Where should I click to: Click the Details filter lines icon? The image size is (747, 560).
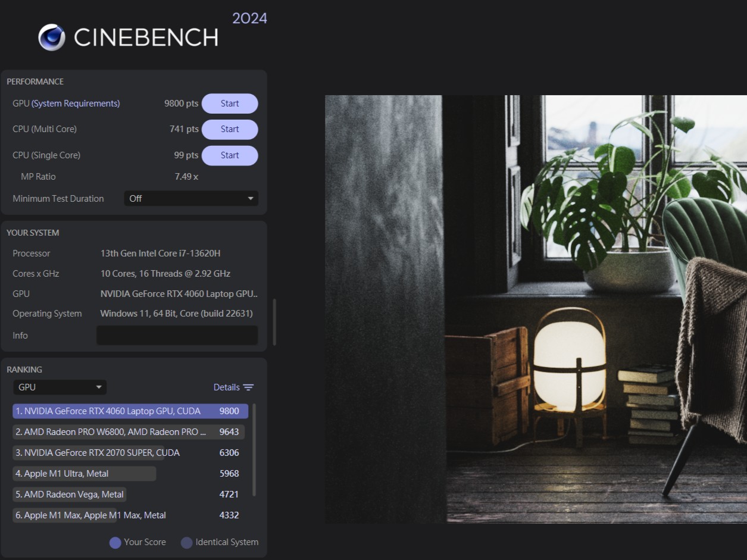coord(249,387)
